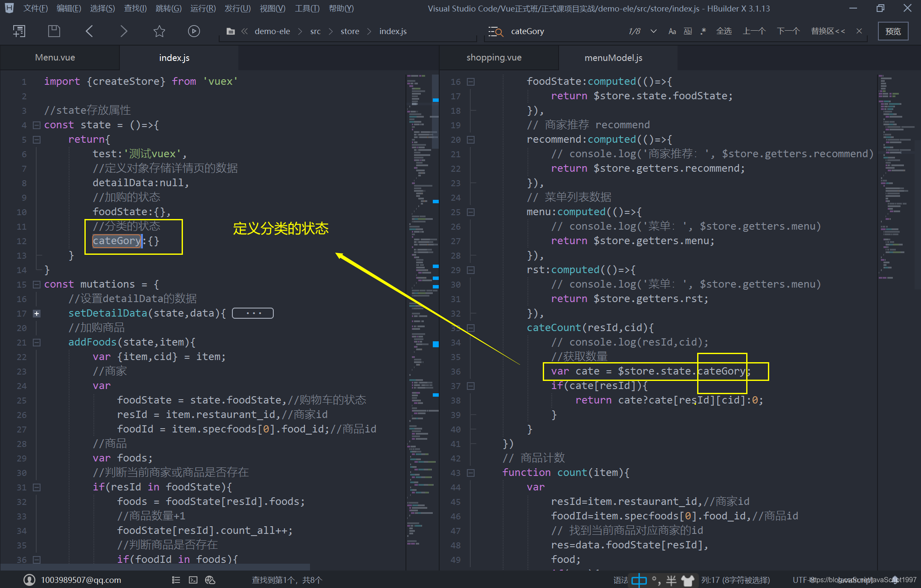Click the store breadcrumb
The image size is (921, 588).
[350, 32]
